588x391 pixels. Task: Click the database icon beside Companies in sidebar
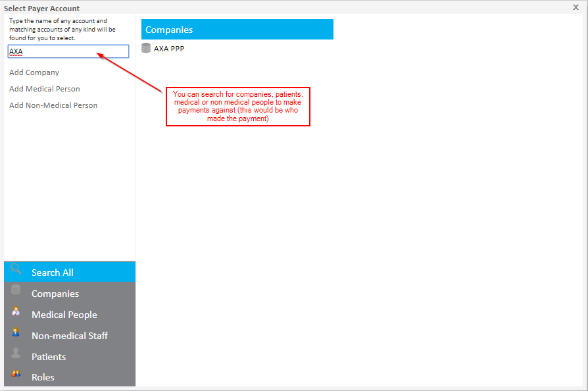(16, 290)
